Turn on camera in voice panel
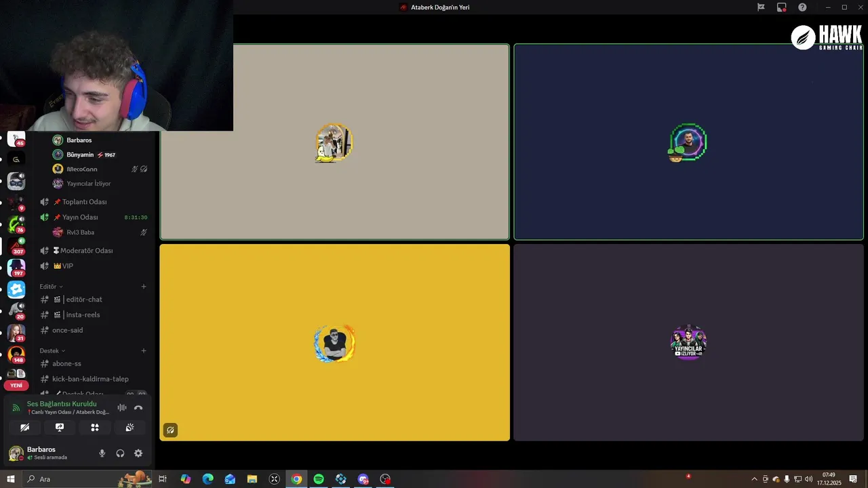 tap(24, 428)
